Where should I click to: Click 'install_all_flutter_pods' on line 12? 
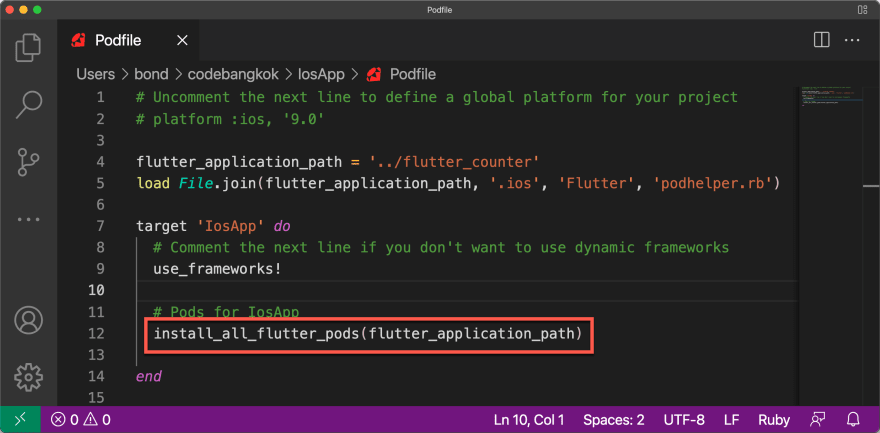click(256, 334)
